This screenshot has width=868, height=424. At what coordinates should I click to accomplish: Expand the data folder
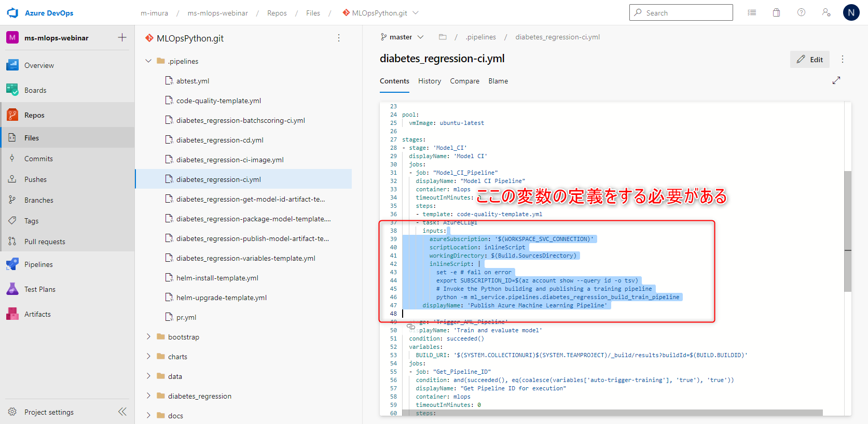[148, 376]
